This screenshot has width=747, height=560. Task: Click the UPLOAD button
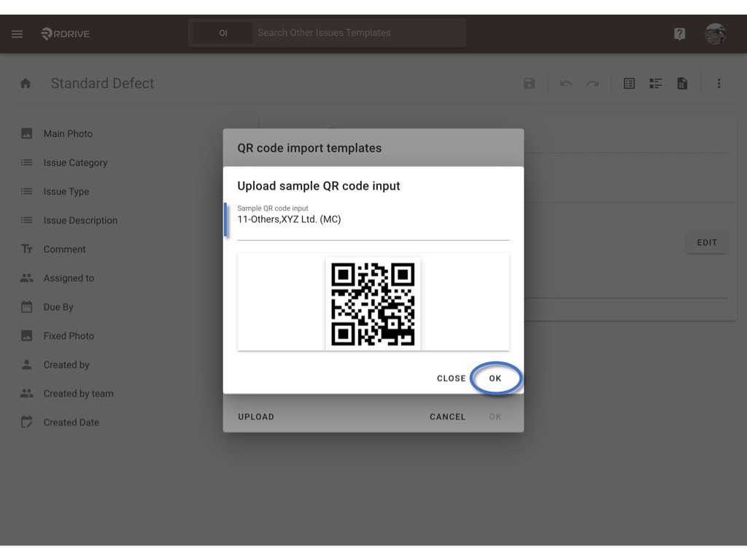pos(256,416)
